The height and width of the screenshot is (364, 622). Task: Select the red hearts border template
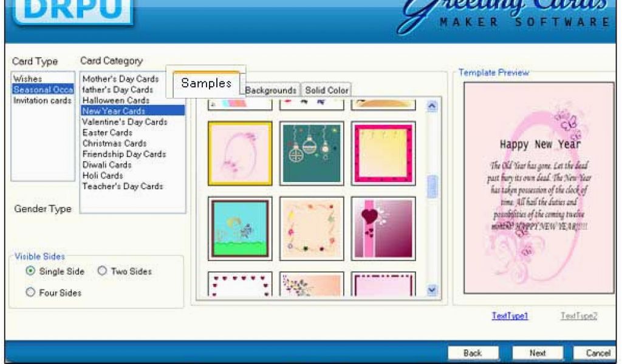pyautogui.click(x=240, y=284)
